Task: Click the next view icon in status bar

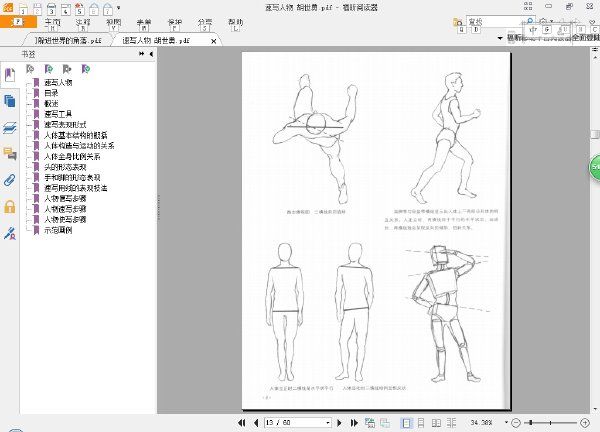Action: click(385, 423)
